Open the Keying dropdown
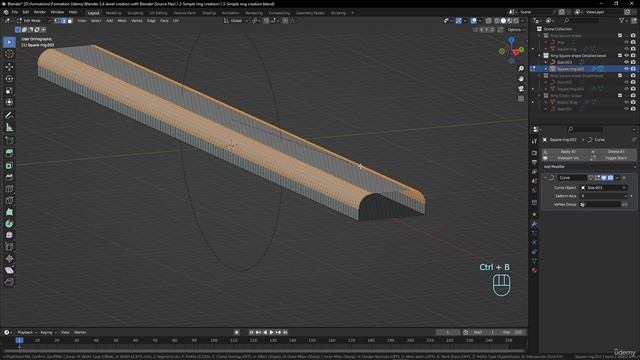 pos(49,333)
